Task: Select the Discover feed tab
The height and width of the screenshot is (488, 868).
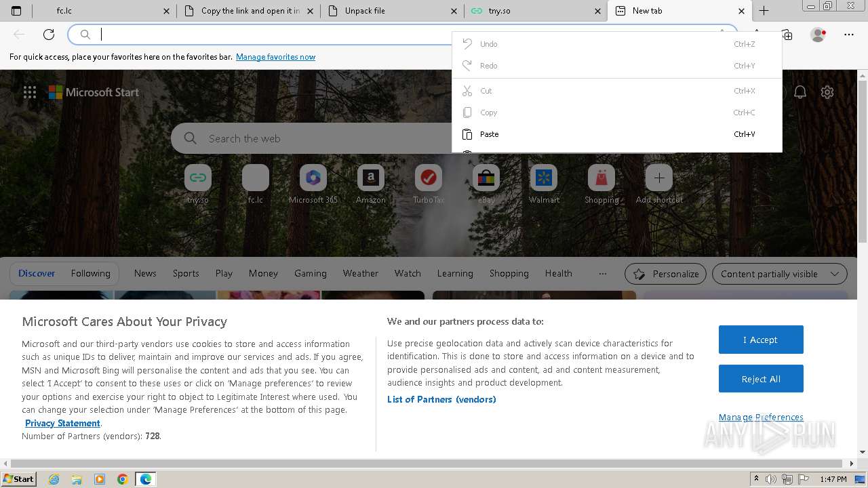Action: point(37,274)
